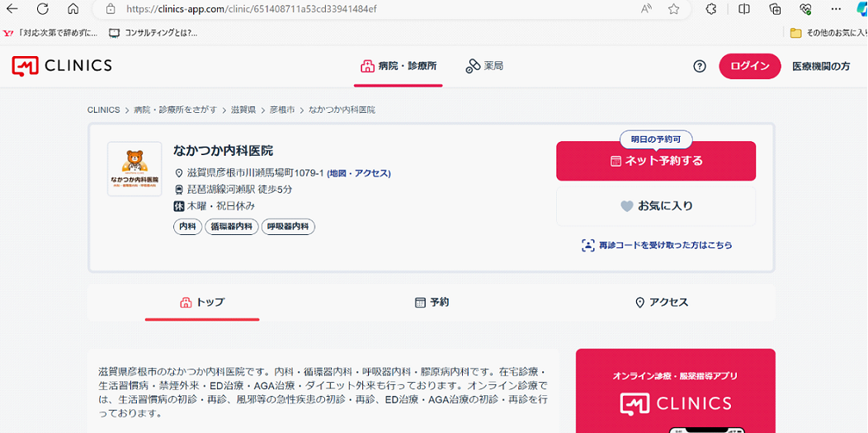Click the Read aloud icon in address bar
This screenshot has height=433, width=868.
(646, 9)
